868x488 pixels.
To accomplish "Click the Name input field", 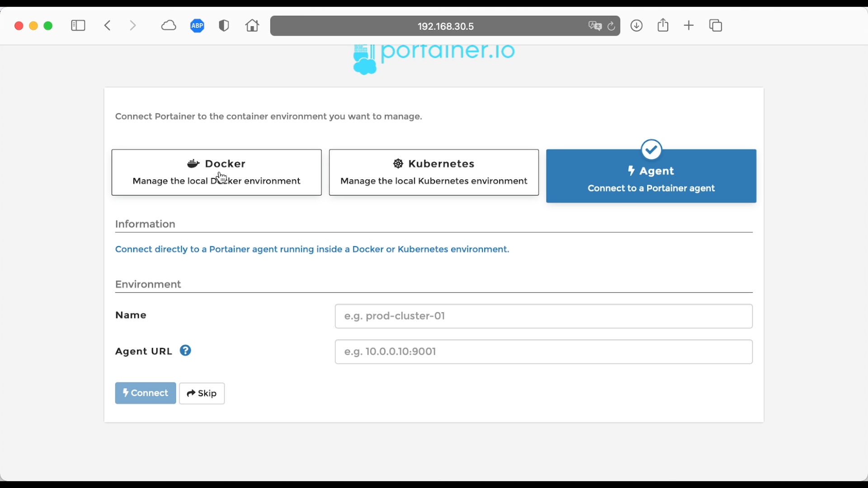I will (543, 316).
